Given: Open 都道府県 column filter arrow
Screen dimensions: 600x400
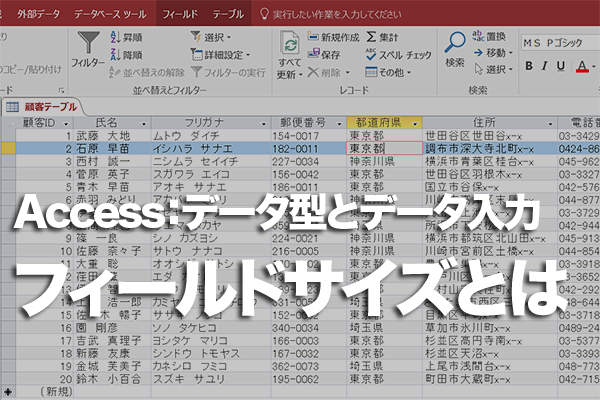Looking at the screenshot, I should [415, 124].
